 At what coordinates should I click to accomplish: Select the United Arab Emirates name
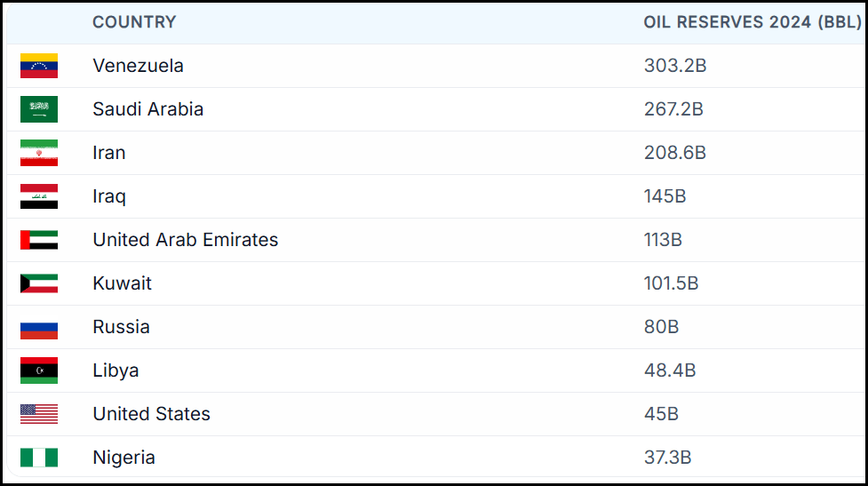click(x=185, y=240)
